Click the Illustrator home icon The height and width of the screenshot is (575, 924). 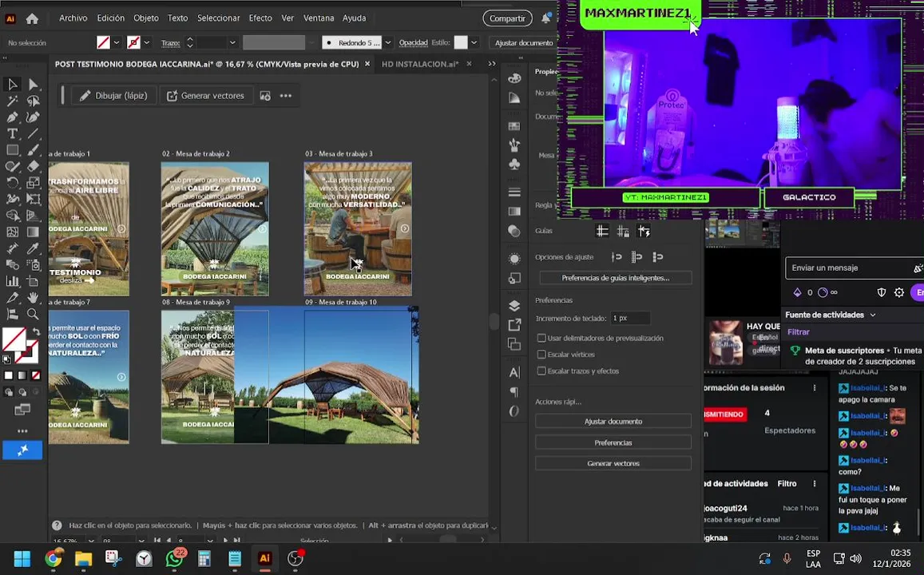[33, 19]
